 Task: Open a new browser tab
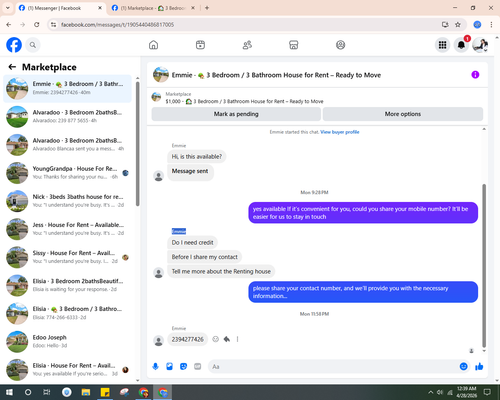207,8
